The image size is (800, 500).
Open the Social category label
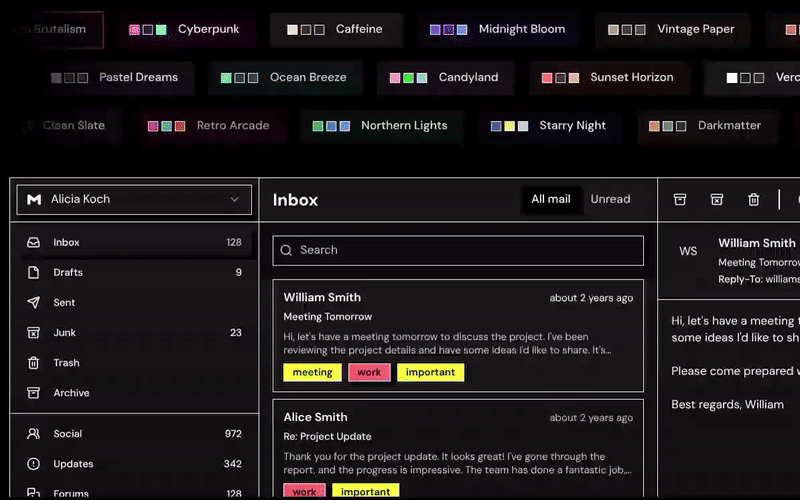coord(67,434)
